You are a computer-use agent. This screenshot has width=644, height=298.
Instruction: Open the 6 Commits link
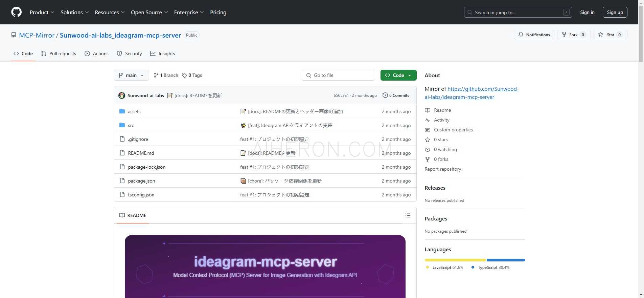pyautogui.click(x=396, y=95)
